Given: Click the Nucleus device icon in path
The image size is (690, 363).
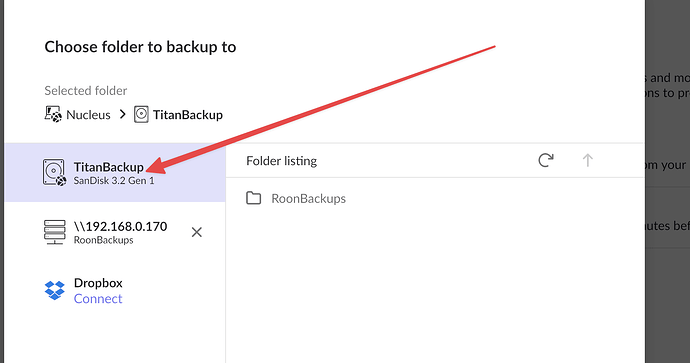Looking at the screenshot, I should pyautogui.click(x=53, y=114).
